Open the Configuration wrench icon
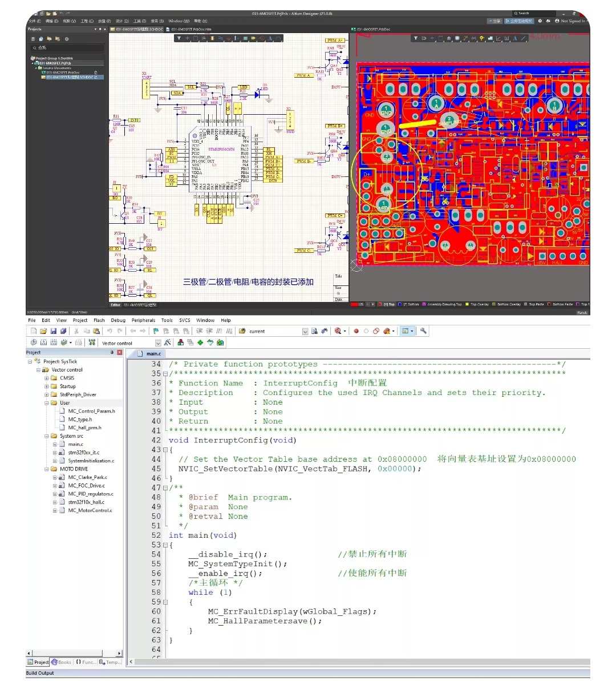 coord(423,331)
